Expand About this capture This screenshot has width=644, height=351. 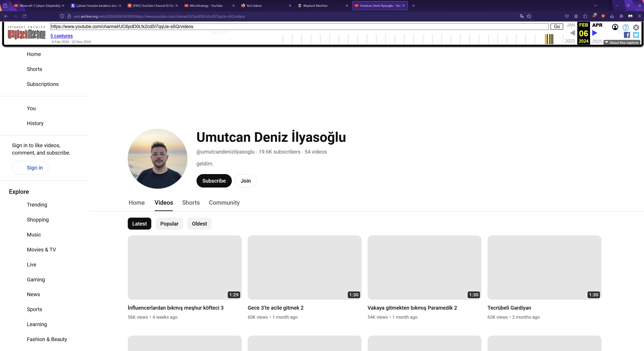click(x=621, y=43)
